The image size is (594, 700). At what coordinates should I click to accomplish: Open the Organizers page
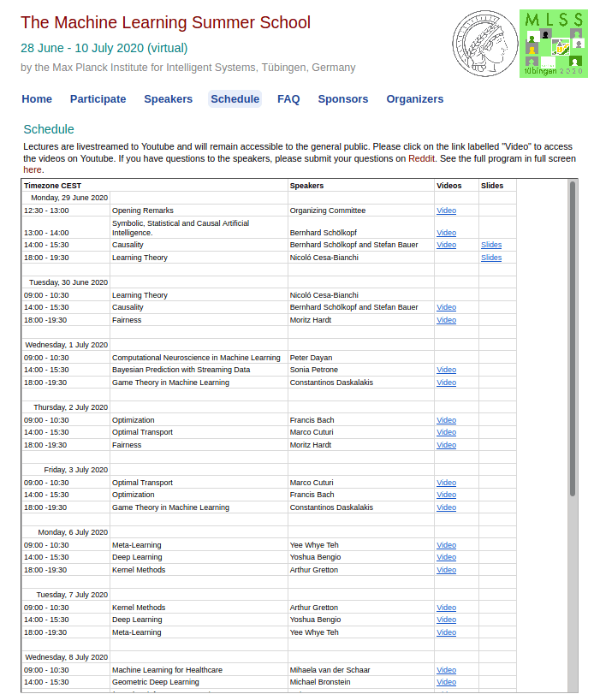click(x=414, y=99)
